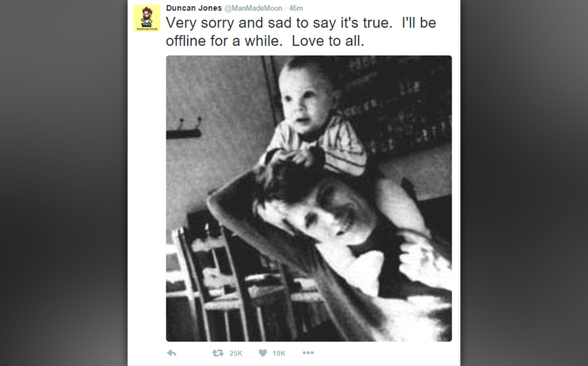
Task: Open the Duncan Jones profile name link
Action: click(x=194, y=8)
